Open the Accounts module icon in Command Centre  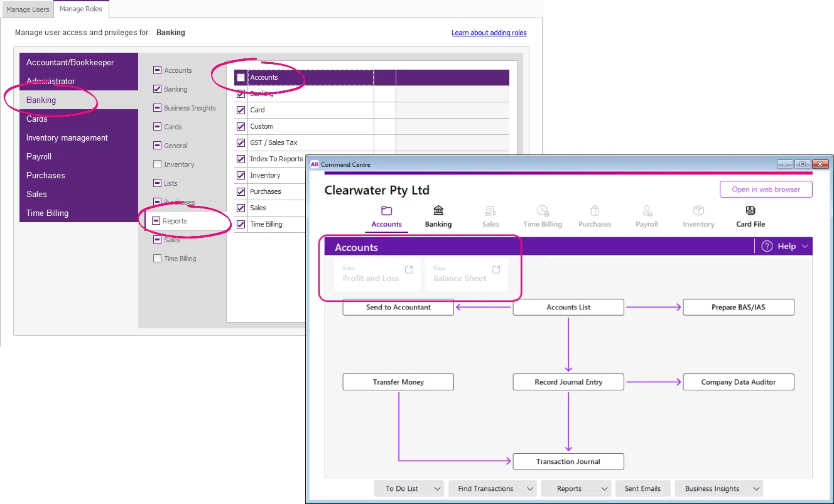tap(386, 211)
